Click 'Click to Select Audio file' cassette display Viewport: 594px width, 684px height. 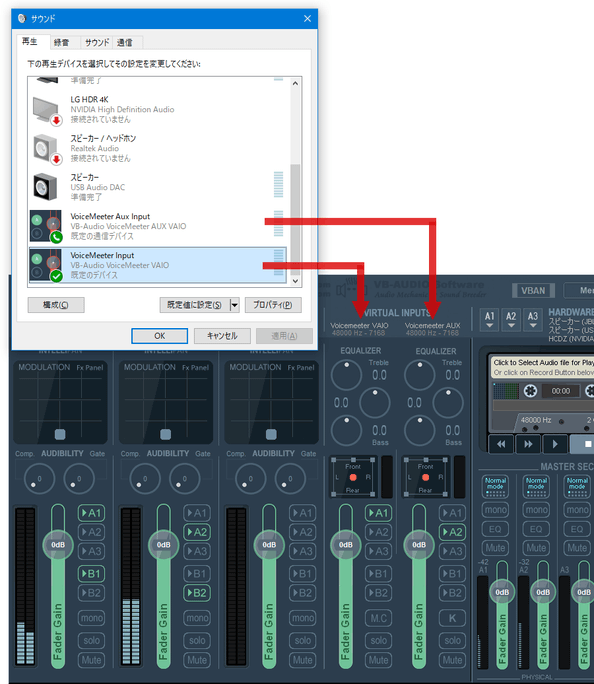543,367
